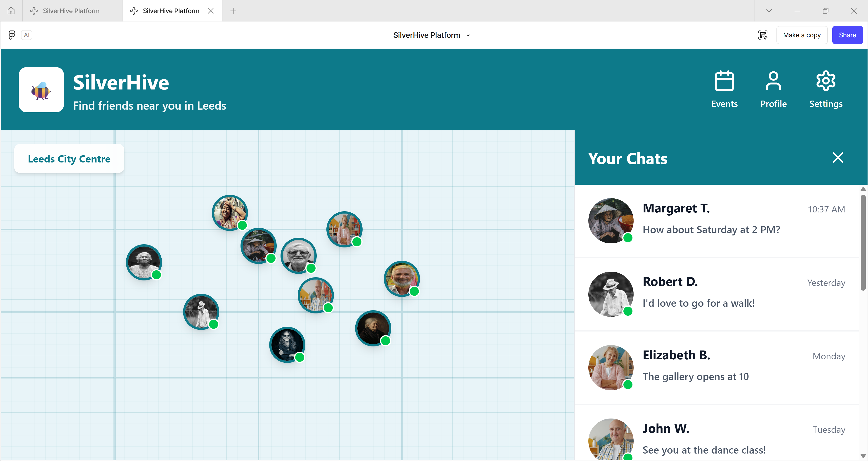Click John W.'s avatar in chats
868x461 pixels.
pos(611,440)
